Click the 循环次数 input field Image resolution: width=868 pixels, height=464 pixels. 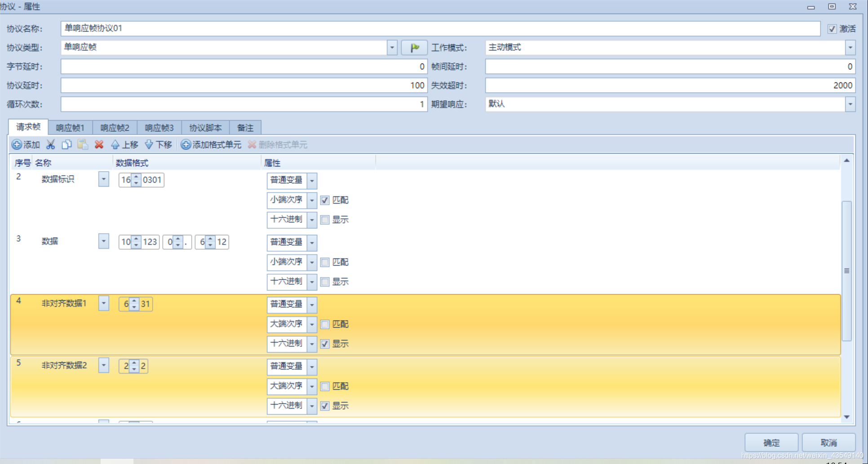(244, 104)
